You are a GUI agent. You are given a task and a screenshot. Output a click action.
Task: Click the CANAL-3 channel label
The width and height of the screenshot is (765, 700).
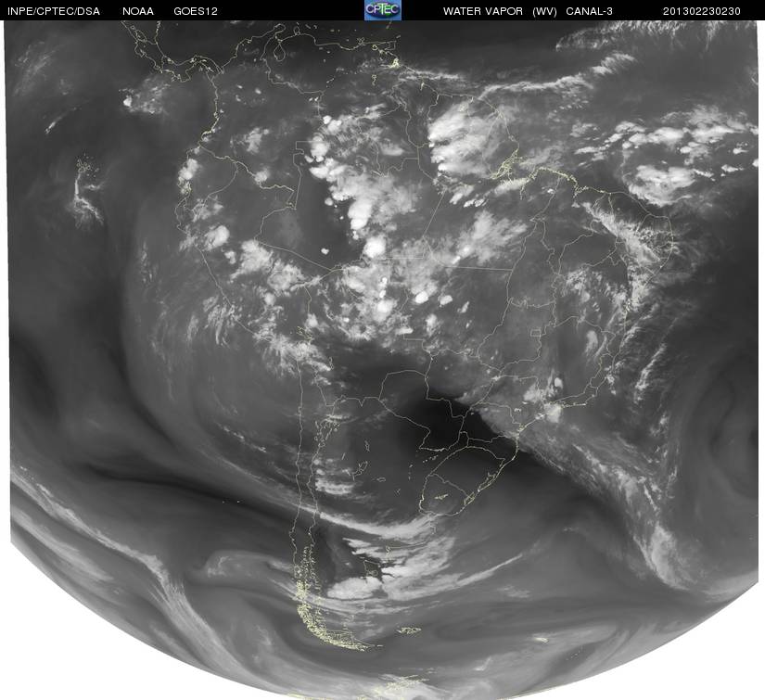coord(590,11)
